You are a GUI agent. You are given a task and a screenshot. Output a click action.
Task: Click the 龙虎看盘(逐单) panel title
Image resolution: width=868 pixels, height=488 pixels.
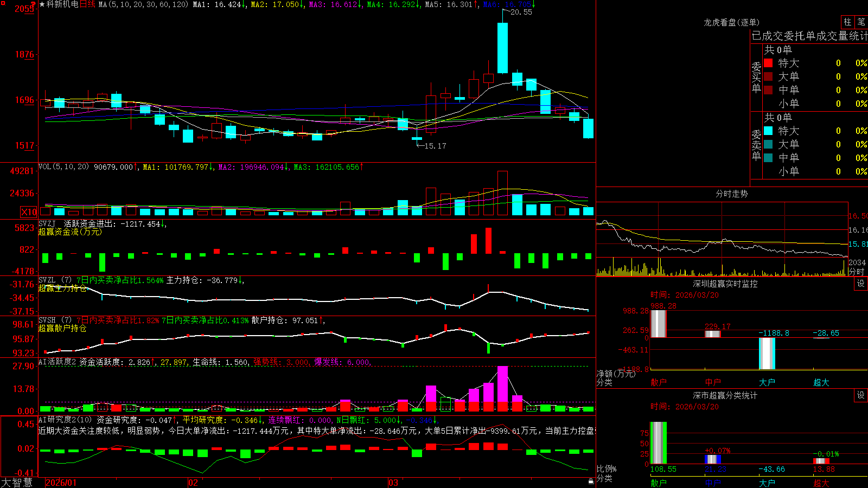tap(732, 22)
